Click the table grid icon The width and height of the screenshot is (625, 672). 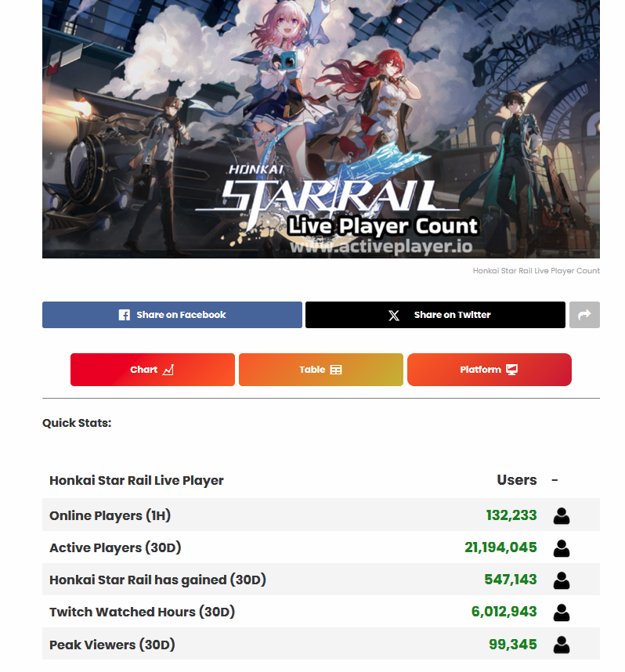(336, 370)
